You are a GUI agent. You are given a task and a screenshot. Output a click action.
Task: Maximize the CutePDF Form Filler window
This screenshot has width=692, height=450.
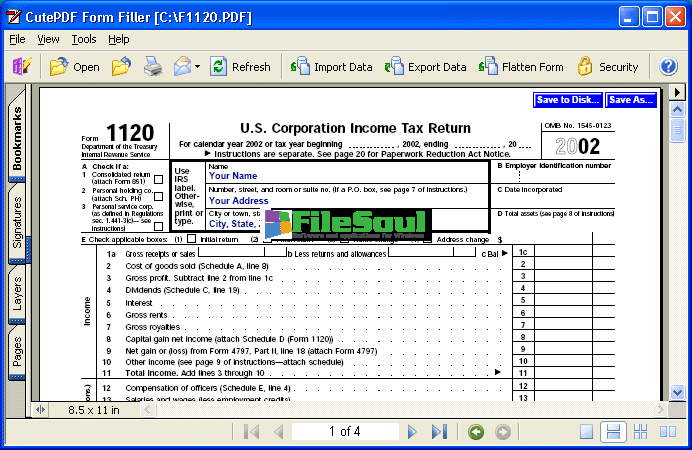pos(652,17)
